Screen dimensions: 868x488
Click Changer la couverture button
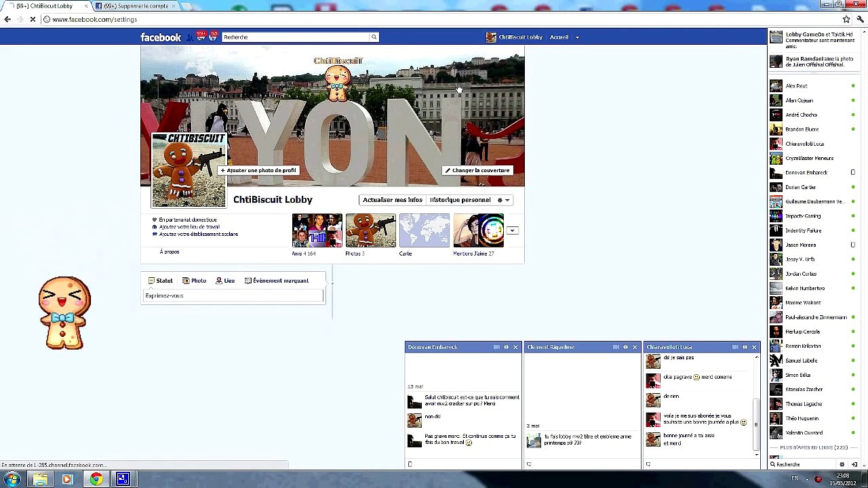[x=477, y=170]
